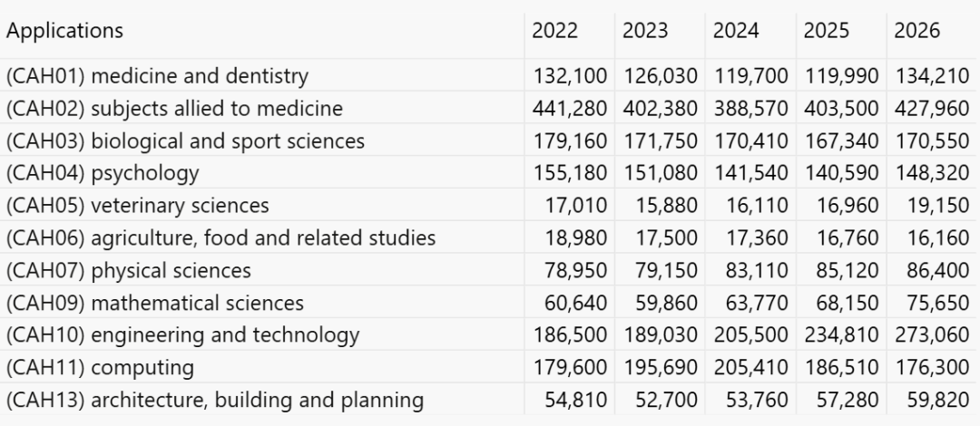This screenshot has width=980, height=426.
Task: Select the 2026 column header
Action: 916,31
